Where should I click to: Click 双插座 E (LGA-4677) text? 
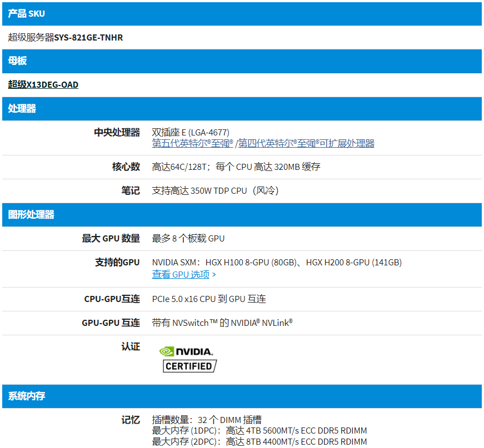pyautogui.click(x=191, y=132)
